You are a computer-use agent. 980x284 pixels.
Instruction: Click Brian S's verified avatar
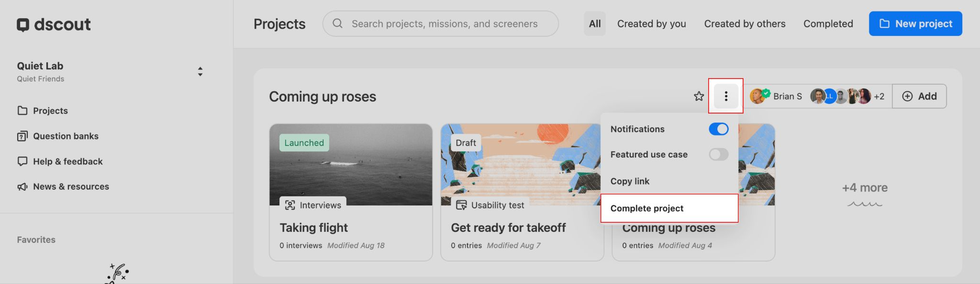click(x=758, y=96)
